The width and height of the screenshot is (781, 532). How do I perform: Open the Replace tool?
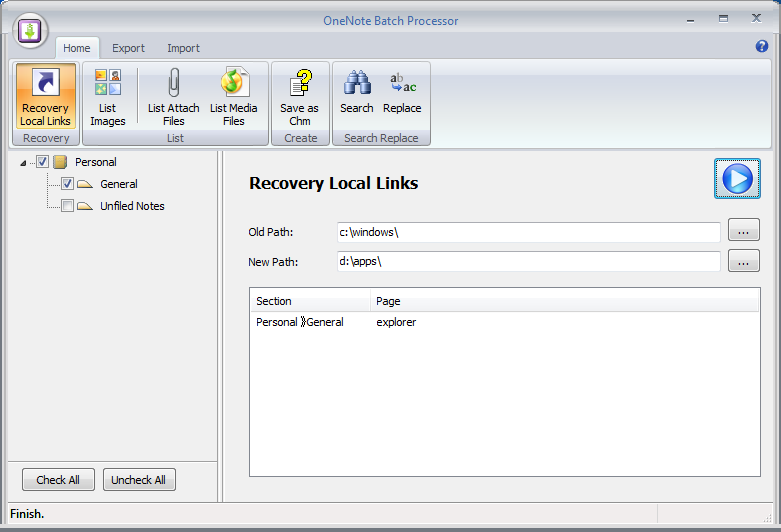[402, 92]
